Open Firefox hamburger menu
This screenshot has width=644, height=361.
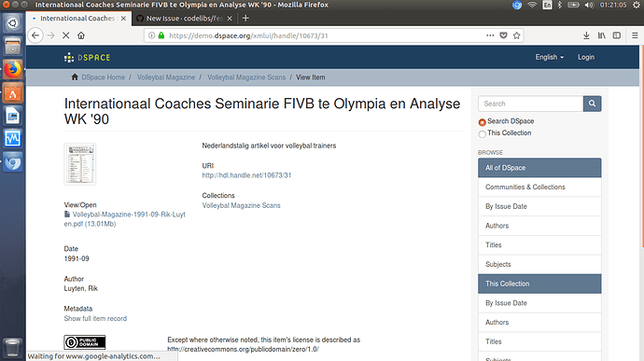coord(635,35)
